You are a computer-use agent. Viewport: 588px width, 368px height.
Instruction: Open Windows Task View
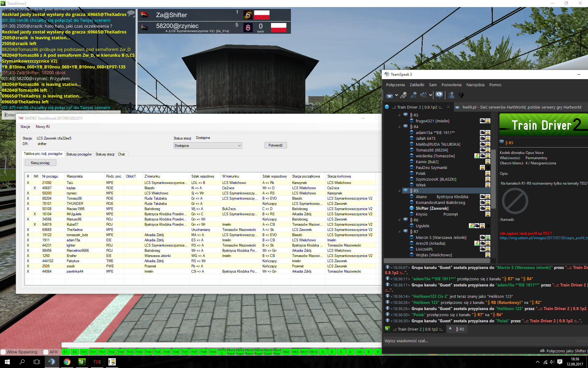coord(37,362)
